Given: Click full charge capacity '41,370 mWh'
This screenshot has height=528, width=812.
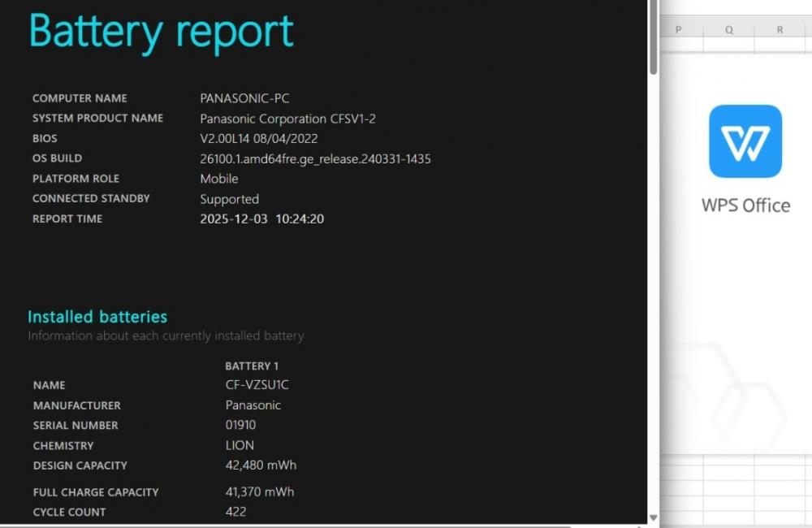Looking at the screenshot, I should 260,491.
